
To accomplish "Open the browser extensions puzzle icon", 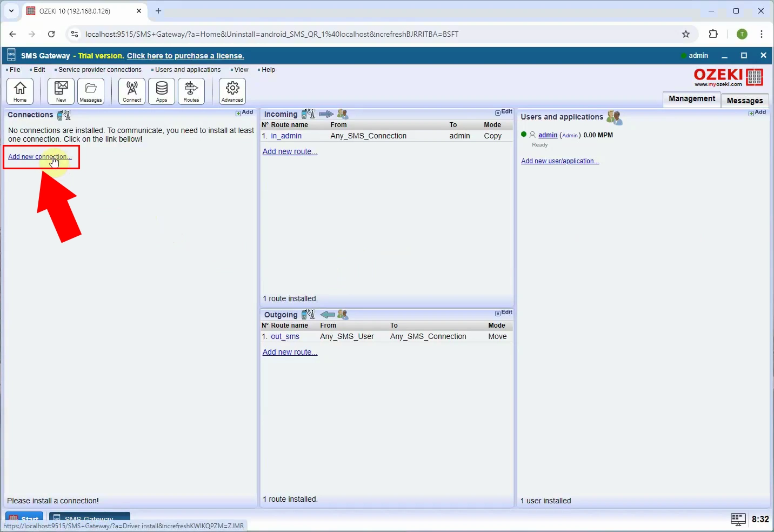I will 713,34.
